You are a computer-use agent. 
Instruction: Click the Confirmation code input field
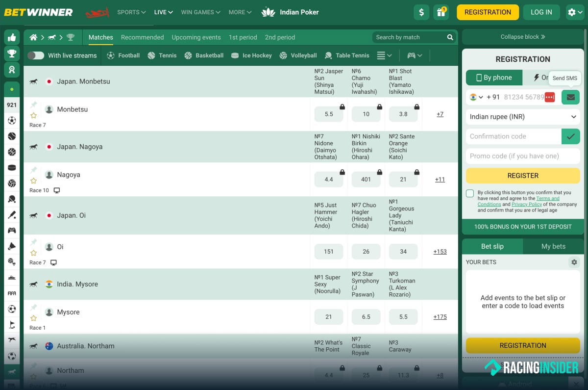coord(514,136)
